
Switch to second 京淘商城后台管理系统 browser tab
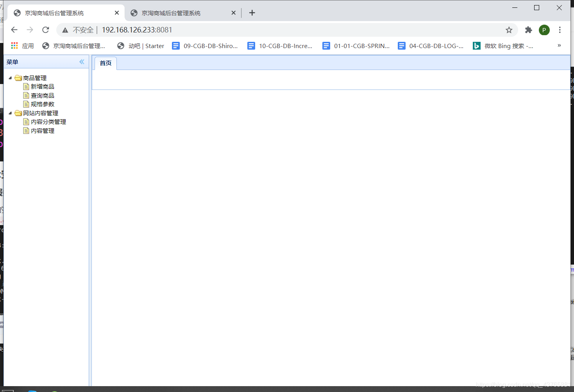(x=184, y=13)
